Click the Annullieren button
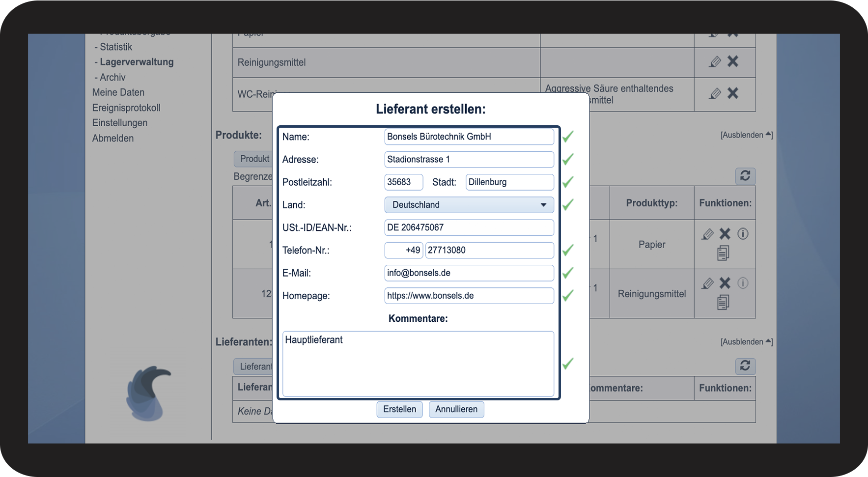This screenshot has height=477, width=868. click(x=456, y=409)
